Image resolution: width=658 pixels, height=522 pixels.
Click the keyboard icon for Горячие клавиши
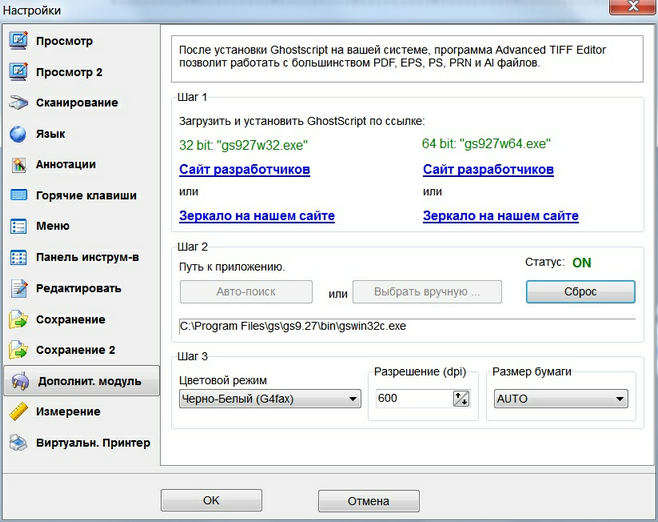(x=18, y=195)
